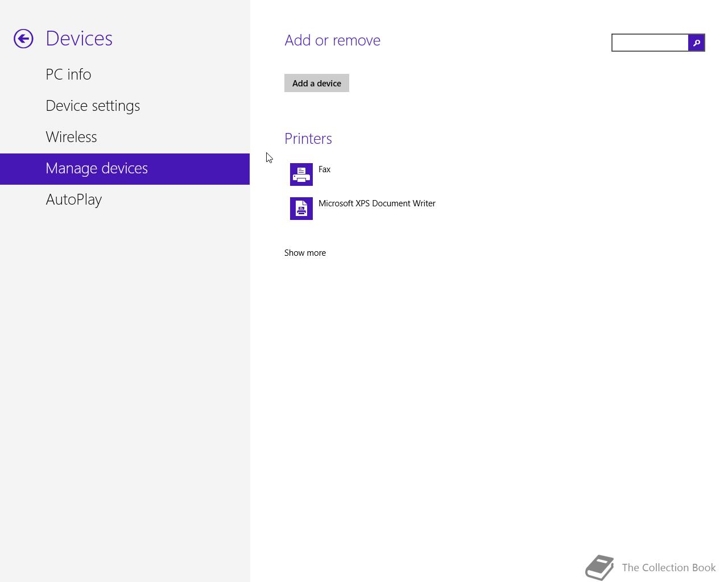Focus the search input field
Viewport: 728px width, 582px height.
[650, 43]
